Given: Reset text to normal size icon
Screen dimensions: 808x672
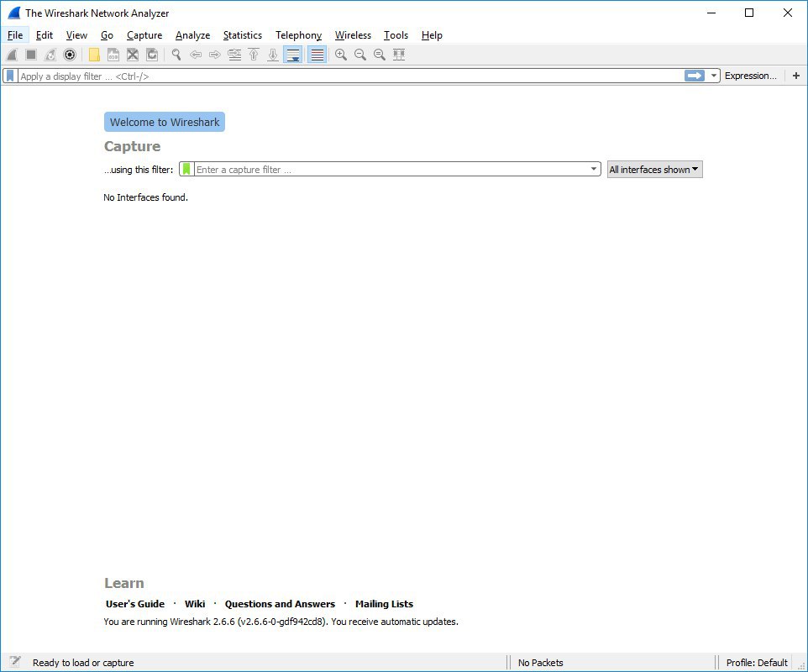Looking at the screenshot, I should coord(380,55).
